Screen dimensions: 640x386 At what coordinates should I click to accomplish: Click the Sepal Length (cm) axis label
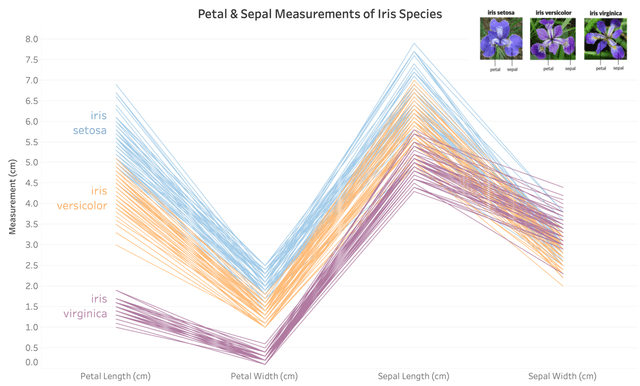413,376
